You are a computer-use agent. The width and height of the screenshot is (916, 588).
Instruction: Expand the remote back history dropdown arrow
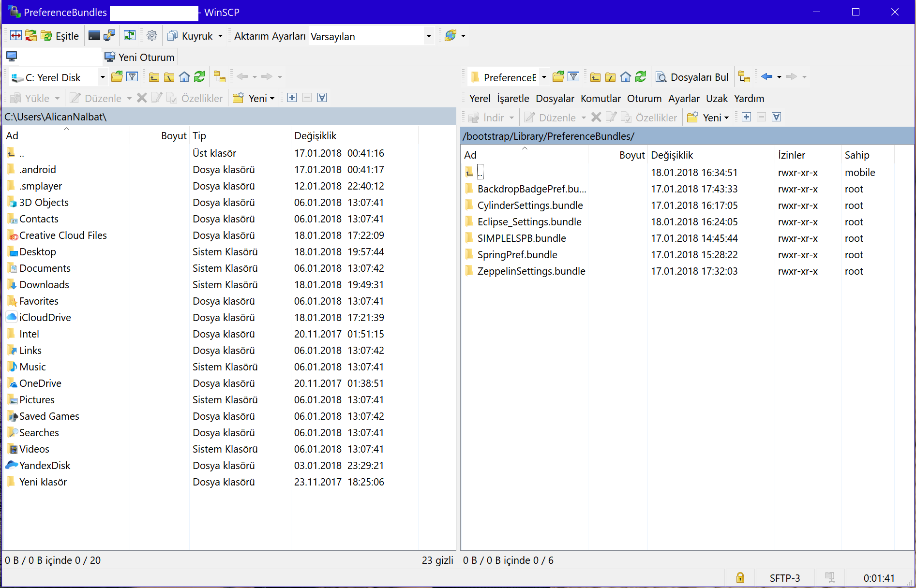(779, 77)
